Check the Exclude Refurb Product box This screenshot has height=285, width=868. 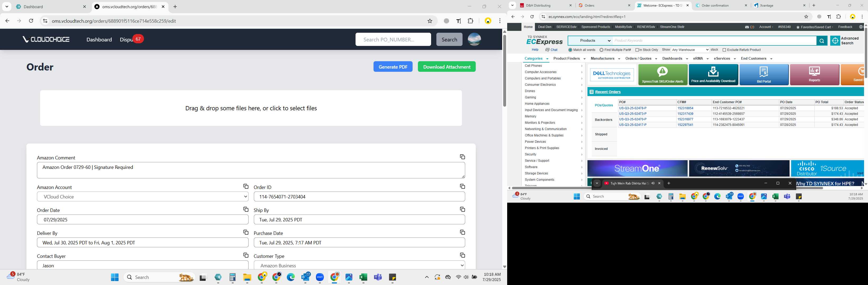[x=724, y=50]
